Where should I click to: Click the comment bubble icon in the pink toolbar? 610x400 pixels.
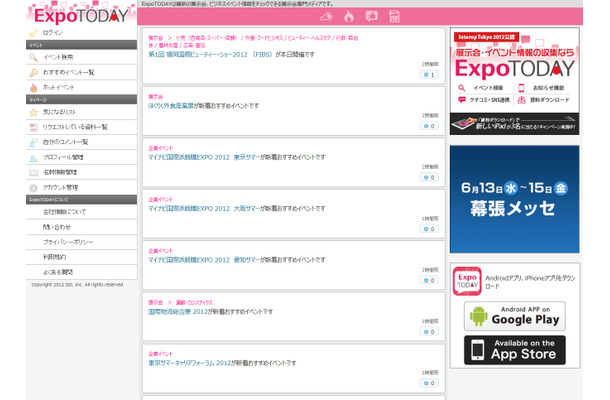pos(372,17)
